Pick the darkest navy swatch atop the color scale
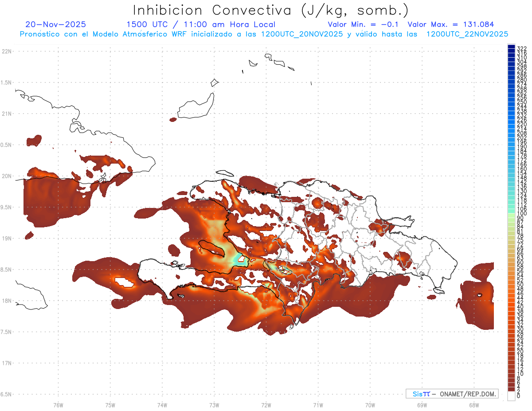The width and height of the screenshot is (532, 411). tap(511, 46)
